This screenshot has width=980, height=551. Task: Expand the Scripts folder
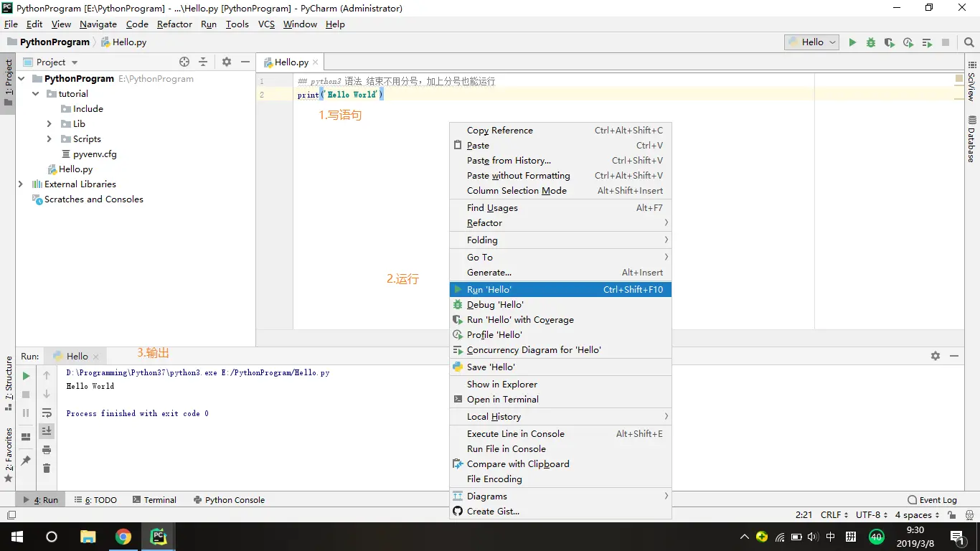tap(50, 139)
